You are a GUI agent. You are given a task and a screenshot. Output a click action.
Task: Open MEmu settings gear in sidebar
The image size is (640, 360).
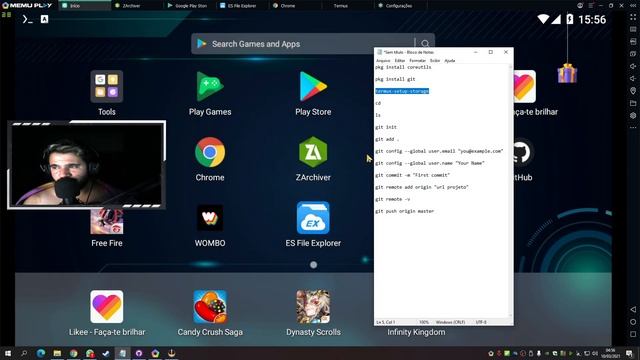tap(633, 116)
